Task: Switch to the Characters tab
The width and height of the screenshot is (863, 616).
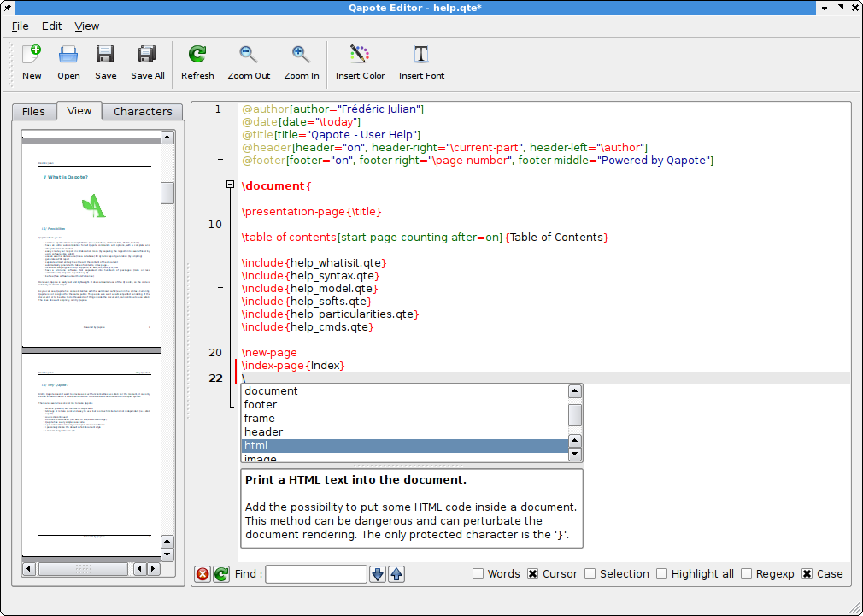Action: click(143, 112)
